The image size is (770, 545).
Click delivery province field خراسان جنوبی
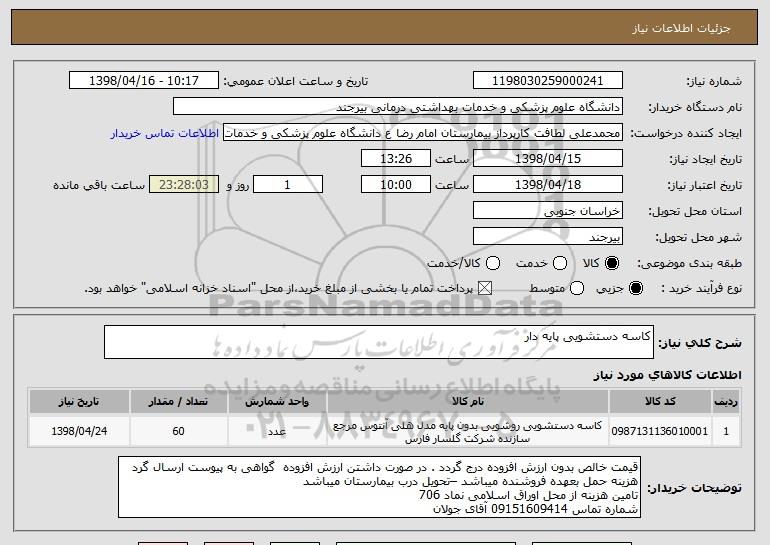point(548,211)
